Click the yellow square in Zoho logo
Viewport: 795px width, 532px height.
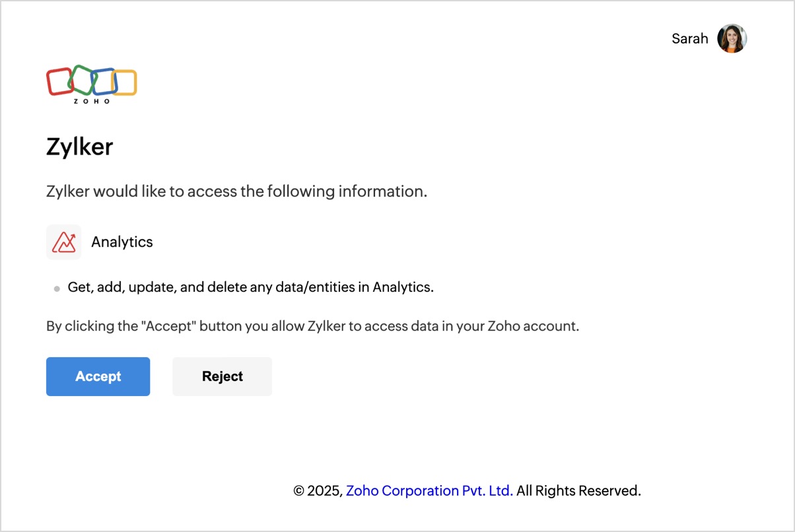click(125, 83)
